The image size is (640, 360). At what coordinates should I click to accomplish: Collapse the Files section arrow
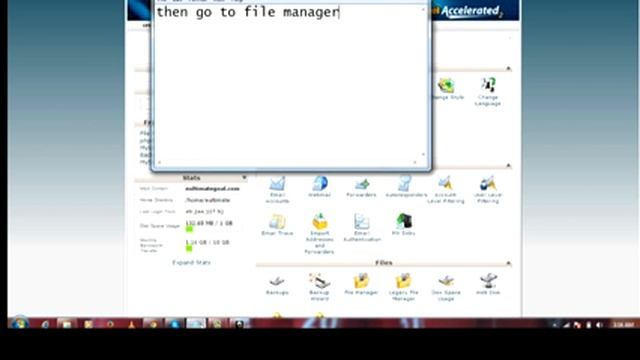(509, 263)
